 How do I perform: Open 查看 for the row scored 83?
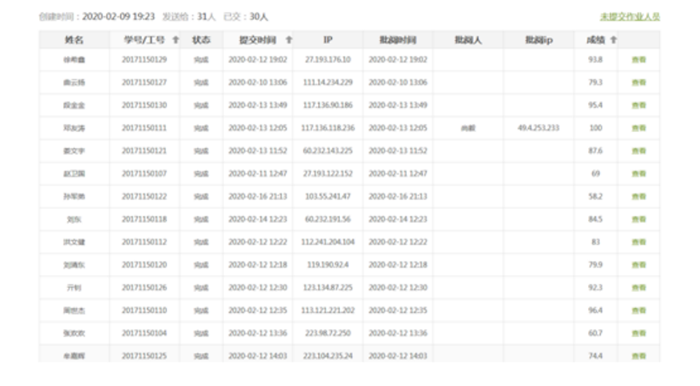(639, 242)
